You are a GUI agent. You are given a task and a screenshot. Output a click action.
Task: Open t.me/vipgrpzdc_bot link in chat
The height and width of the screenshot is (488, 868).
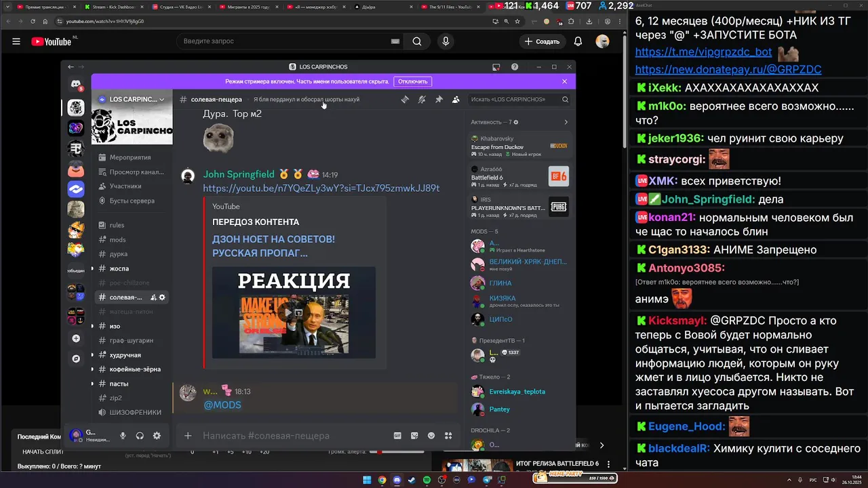[x=703, y=52]
